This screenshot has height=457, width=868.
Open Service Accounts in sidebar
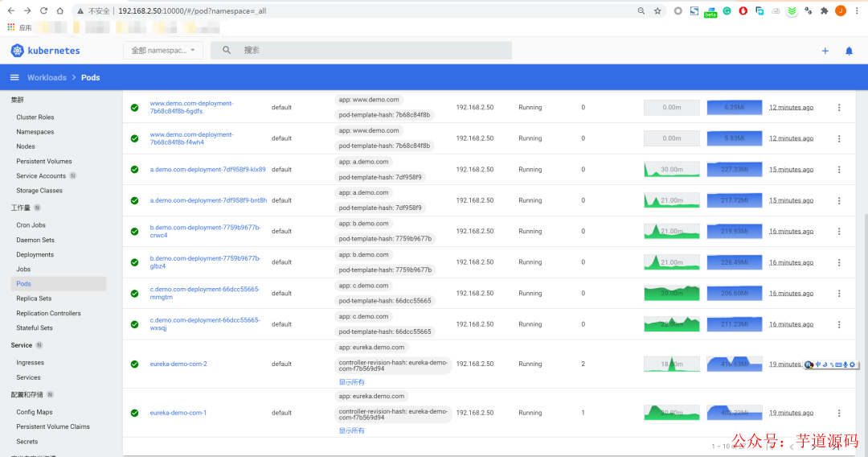click(41, 175)
